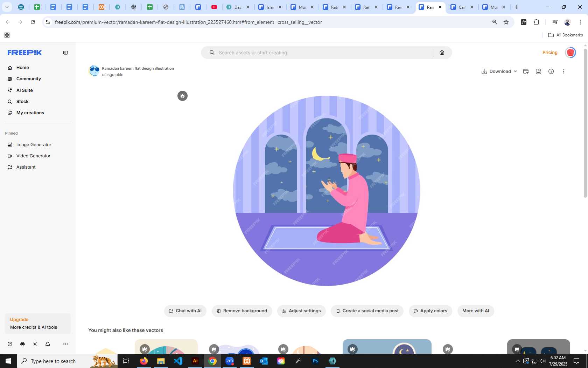
Task: Open the zoom magnifier icon in address bar
Action: click(495, 22)
